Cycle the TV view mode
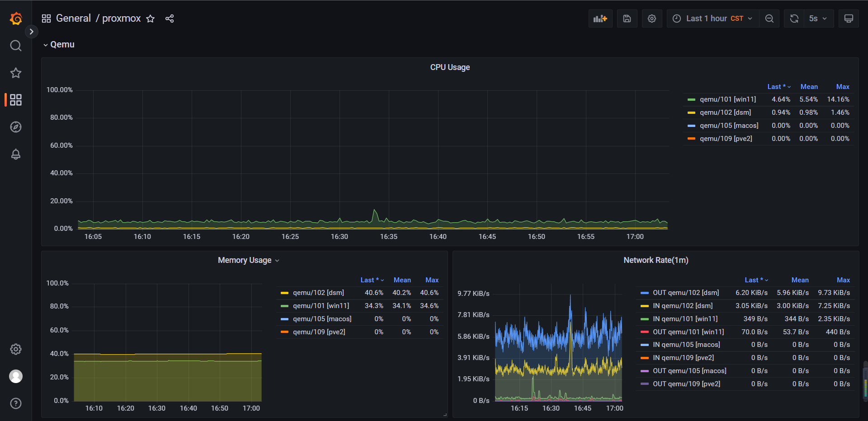 pos(849,19)
